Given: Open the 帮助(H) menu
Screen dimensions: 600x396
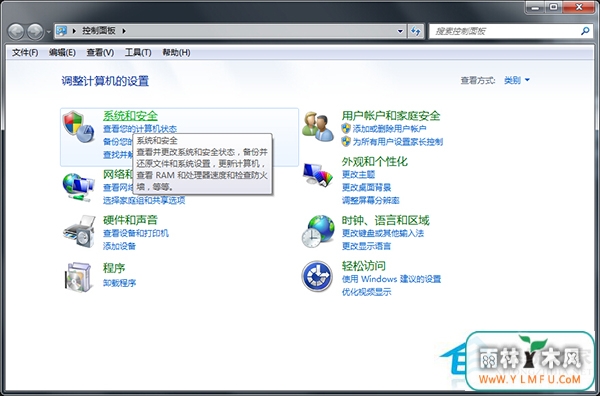Looking at the screenshot, I should [176, 52].
